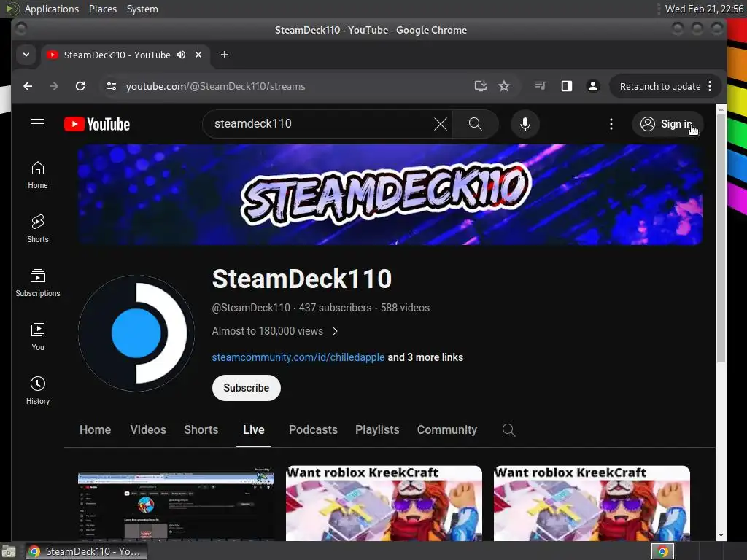Open You section in sidebar
Image resolution: width=747 pixels, height=560 pixels.
point(38,337)
